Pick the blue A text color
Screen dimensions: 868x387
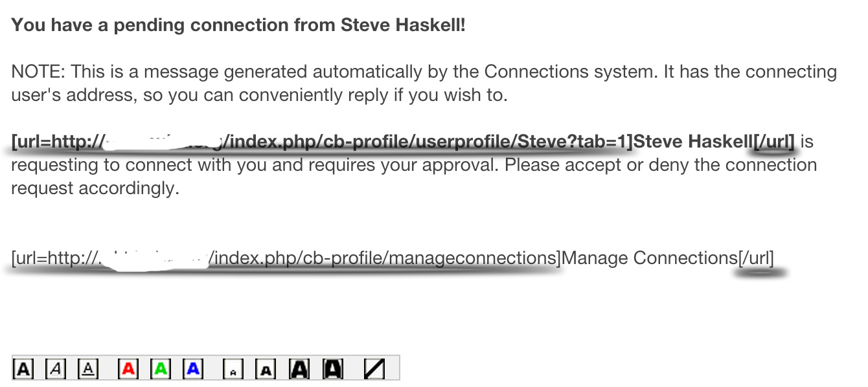pyautogui.click(x=193, y=369)
